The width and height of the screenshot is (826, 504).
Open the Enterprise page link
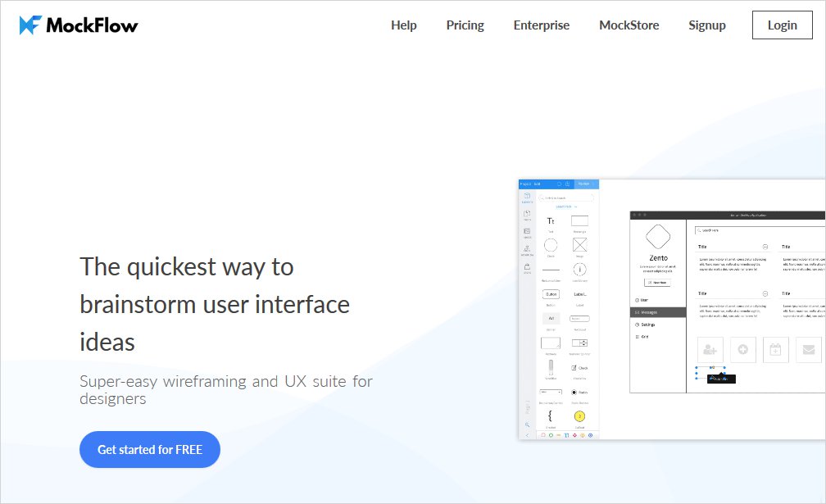[x=541, y=25]
